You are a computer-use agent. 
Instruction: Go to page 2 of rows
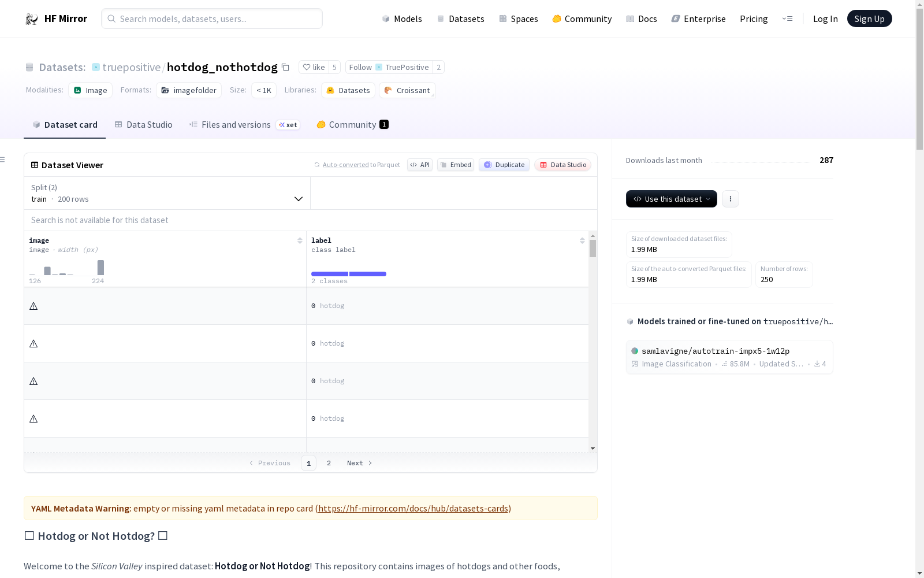click(x=329, y=463)
